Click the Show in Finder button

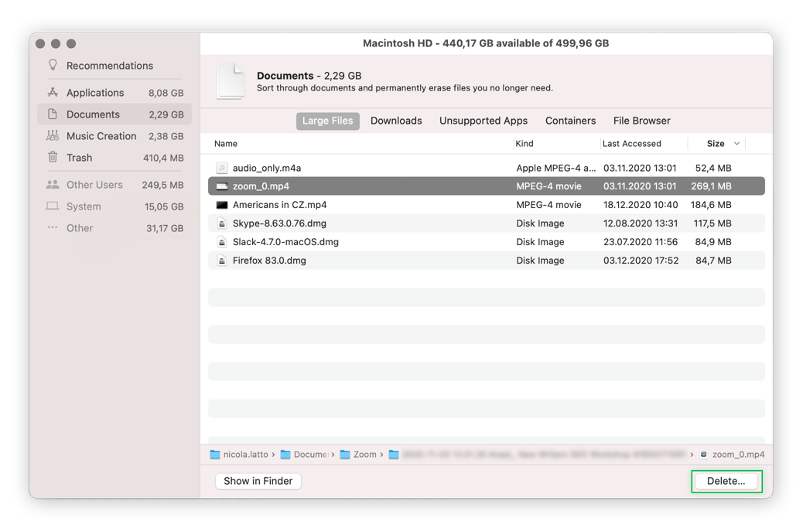point(258,481)
